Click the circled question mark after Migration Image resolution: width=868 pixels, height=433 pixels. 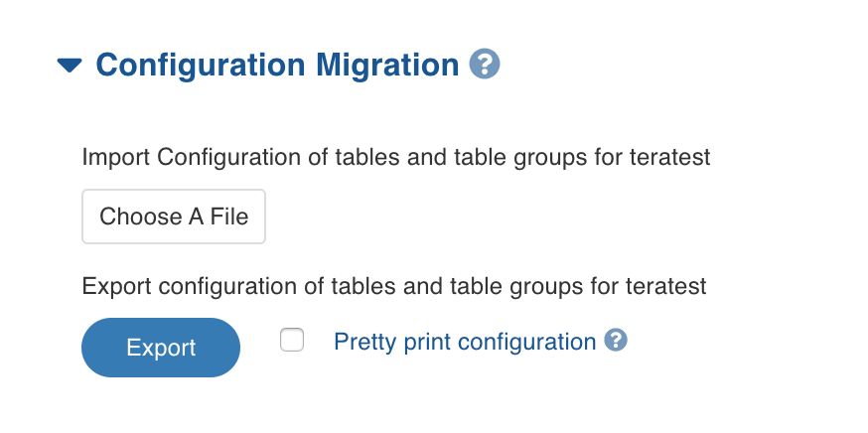point(485,65)
